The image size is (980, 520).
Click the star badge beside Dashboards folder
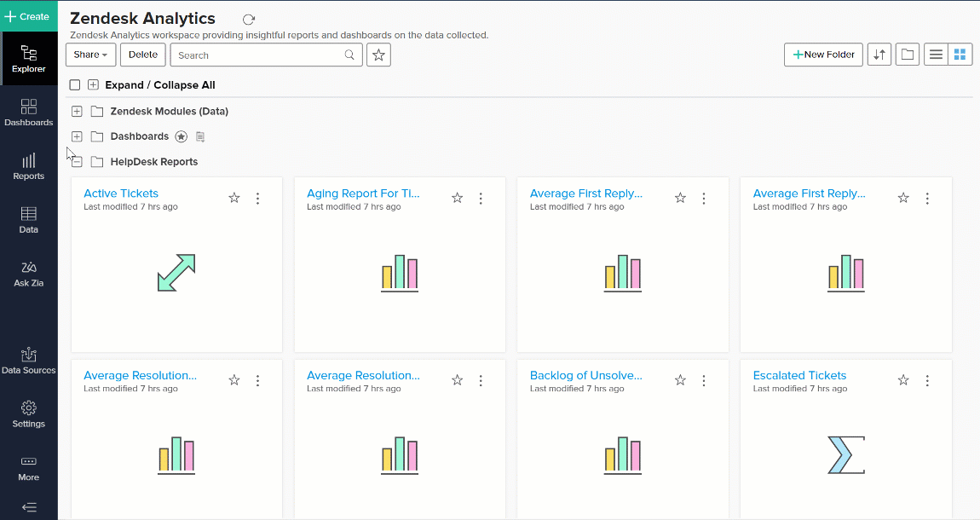[182, 136]
